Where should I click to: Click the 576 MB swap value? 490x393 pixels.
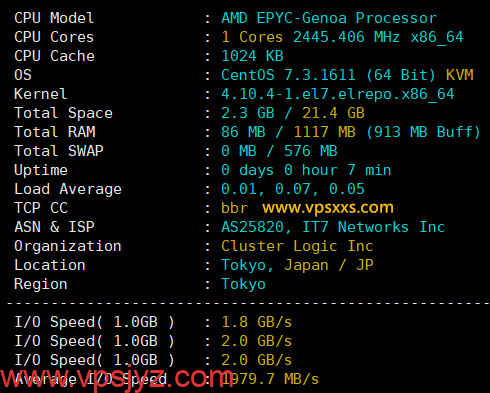point(311,151)
